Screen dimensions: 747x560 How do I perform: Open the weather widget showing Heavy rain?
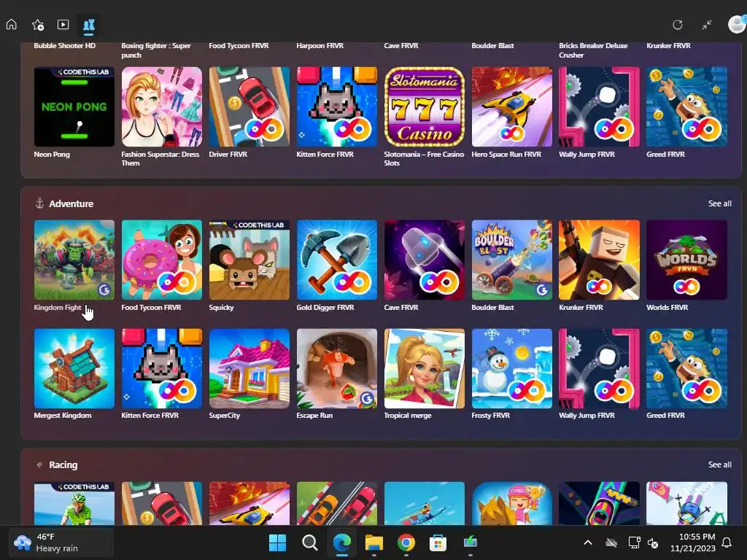(x=61, y=542)
